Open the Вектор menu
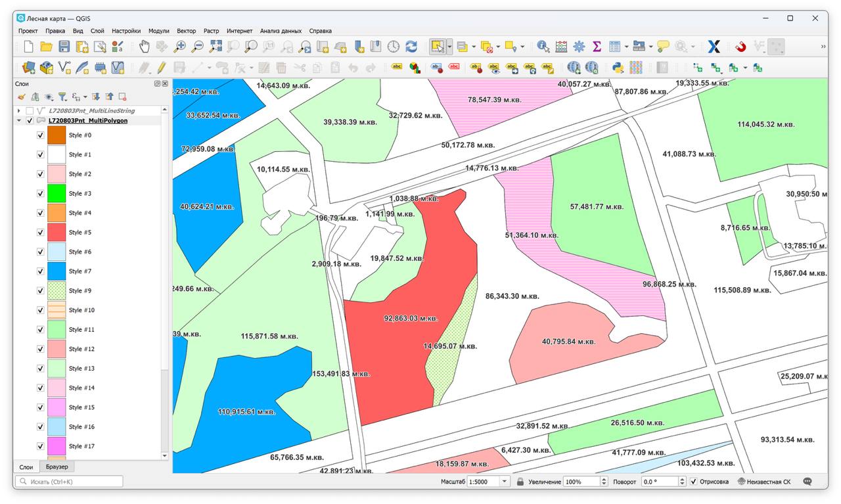 [186, 31]
